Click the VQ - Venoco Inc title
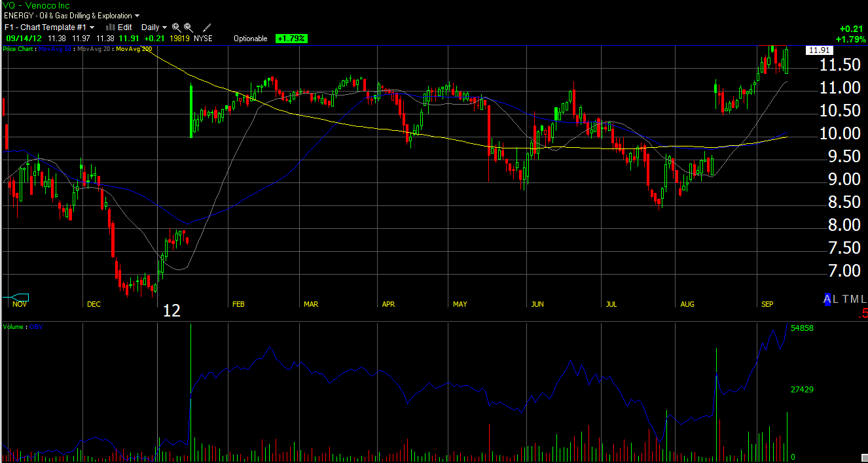 tap(35, 5)
